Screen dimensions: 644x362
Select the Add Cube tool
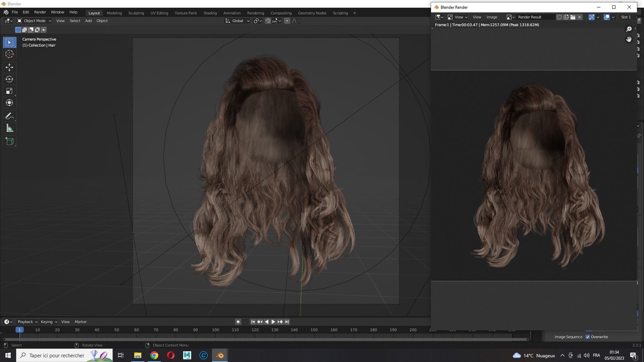coord(9,142)
